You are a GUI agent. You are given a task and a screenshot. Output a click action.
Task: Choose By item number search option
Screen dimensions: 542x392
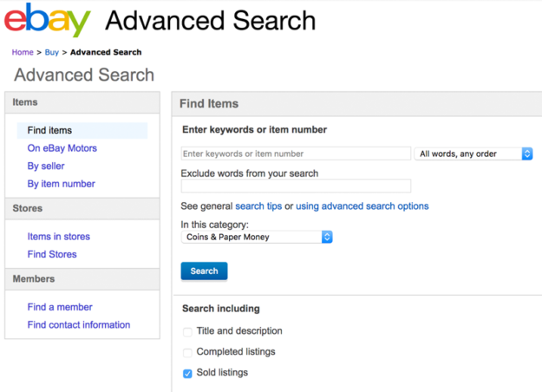click(62, 184)
